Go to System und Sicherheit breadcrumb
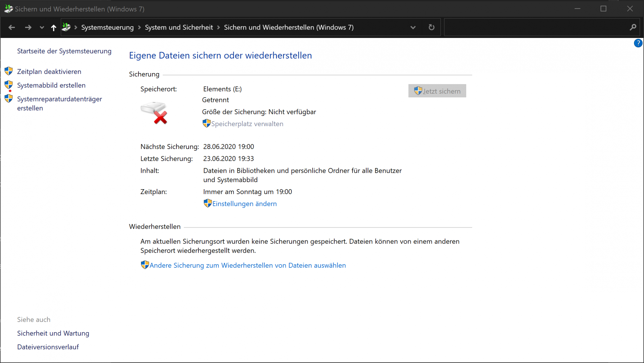Image resolution: width=644 pixels, height=363 pixels. pyautogui.click(x=179, y=27)
